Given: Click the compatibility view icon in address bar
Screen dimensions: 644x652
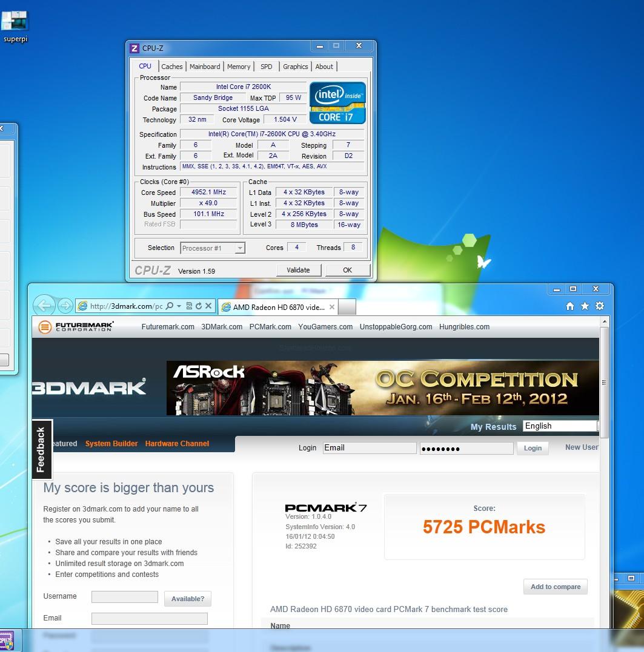Looking at the screenshot, I should point(189,306).
